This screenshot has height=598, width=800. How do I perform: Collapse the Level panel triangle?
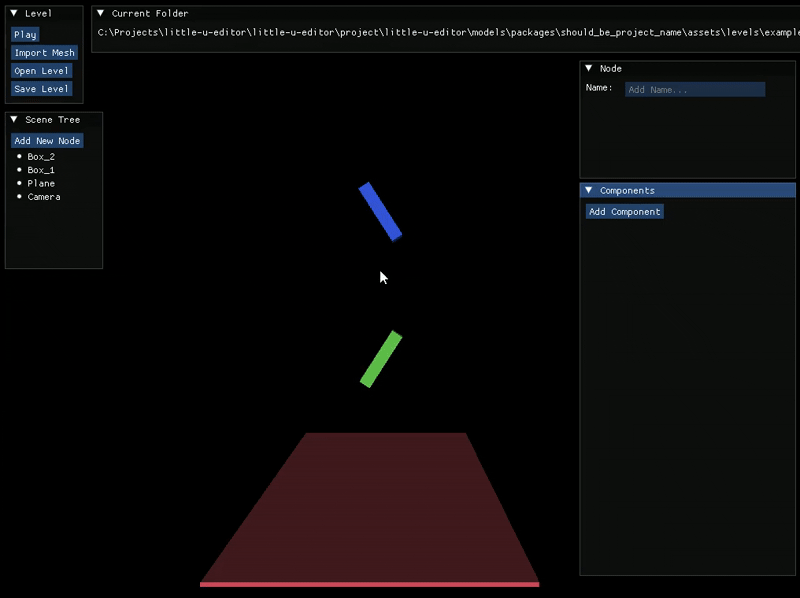(x=14, y=13)
